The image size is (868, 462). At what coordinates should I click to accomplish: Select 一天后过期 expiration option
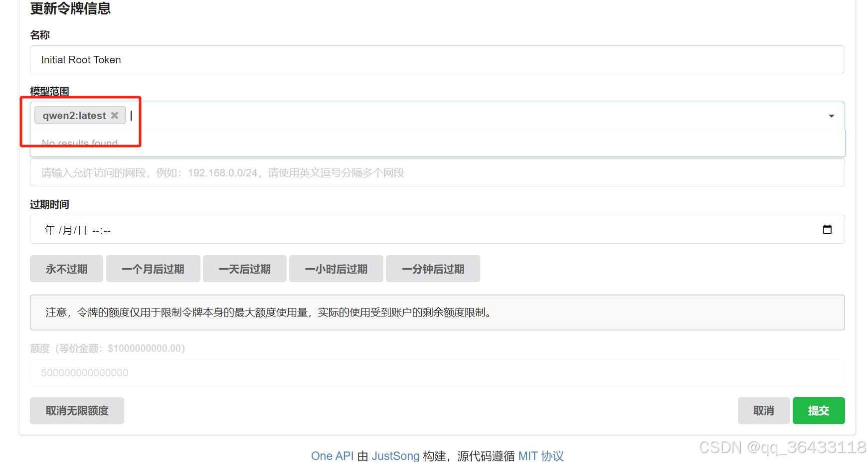(x=244, y=269)
